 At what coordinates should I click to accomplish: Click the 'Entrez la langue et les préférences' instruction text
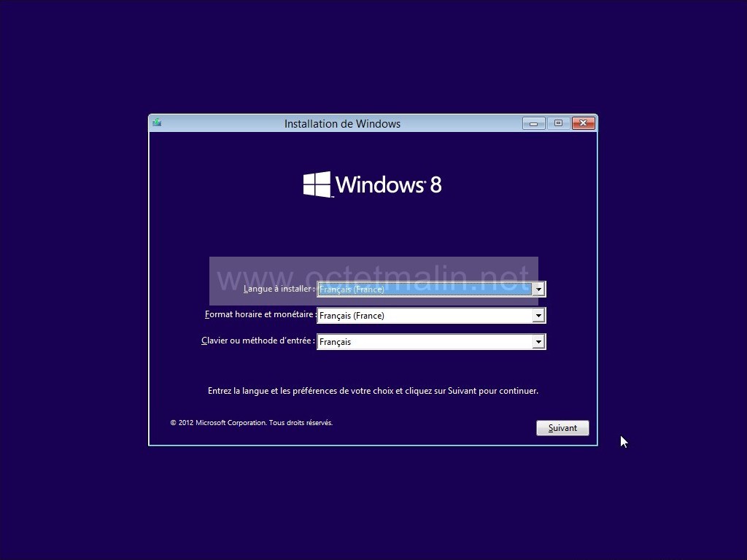click(373, 391)
